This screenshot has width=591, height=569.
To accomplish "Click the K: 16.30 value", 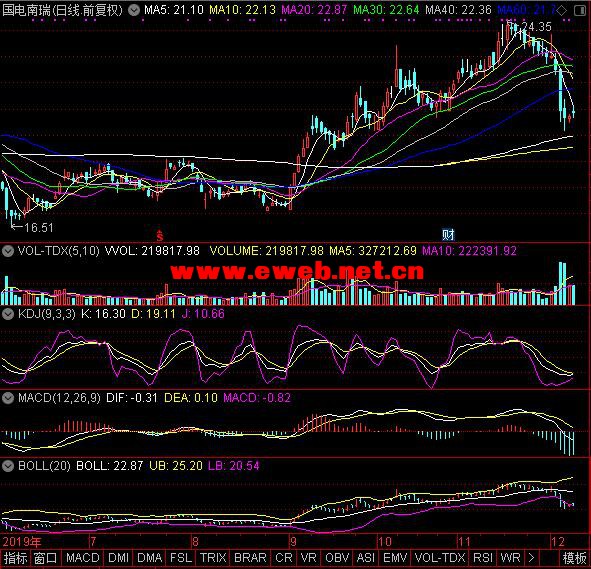I will (x=103, y=314).
